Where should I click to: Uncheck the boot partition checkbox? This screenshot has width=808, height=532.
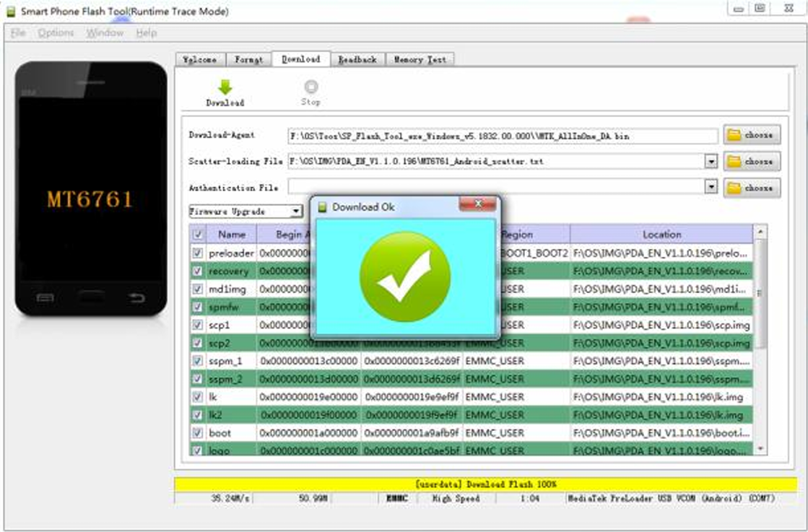(x=197, y=433)
